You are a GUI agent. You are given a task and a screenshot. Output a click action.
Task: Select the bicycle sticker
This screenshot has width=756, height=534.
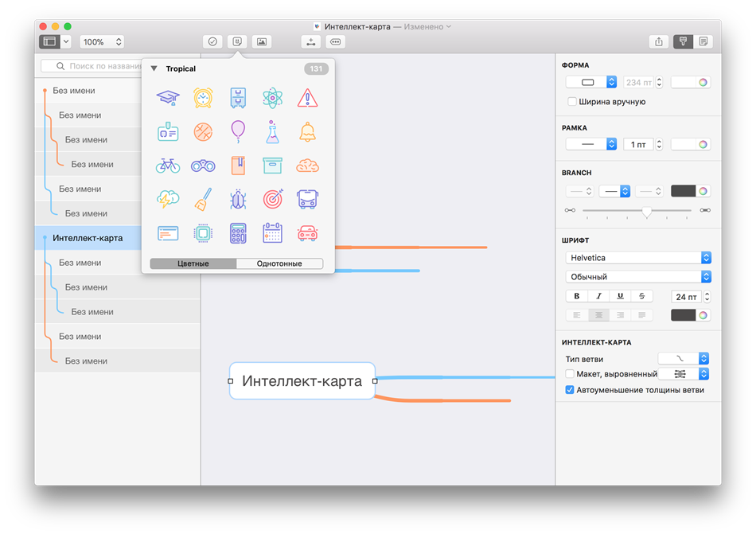[x=168, y=166]
